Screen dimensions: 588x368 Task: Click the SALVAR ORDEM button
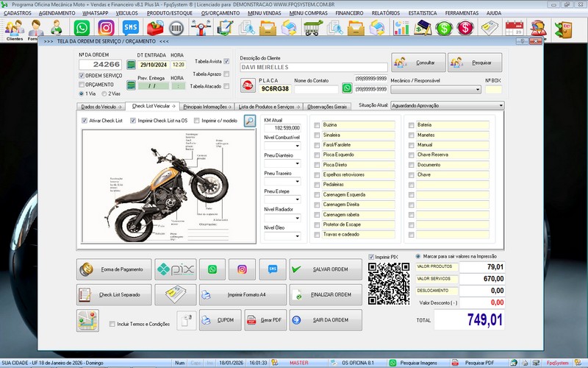tap(326, 270)
